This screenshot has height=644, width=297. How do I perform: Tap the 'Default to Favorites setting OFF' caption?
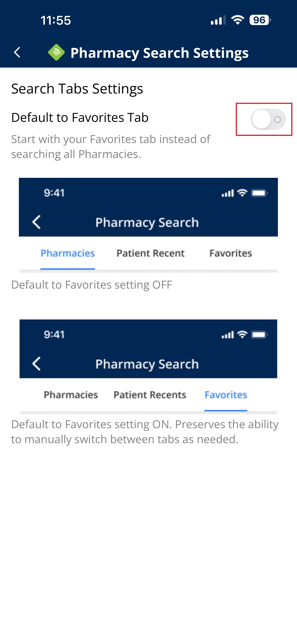pyautogui.click(x=92, y=285)
